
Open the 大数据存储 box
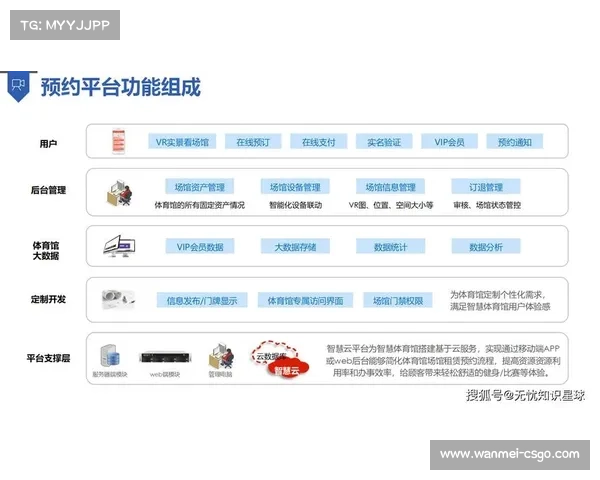[295, 247]
